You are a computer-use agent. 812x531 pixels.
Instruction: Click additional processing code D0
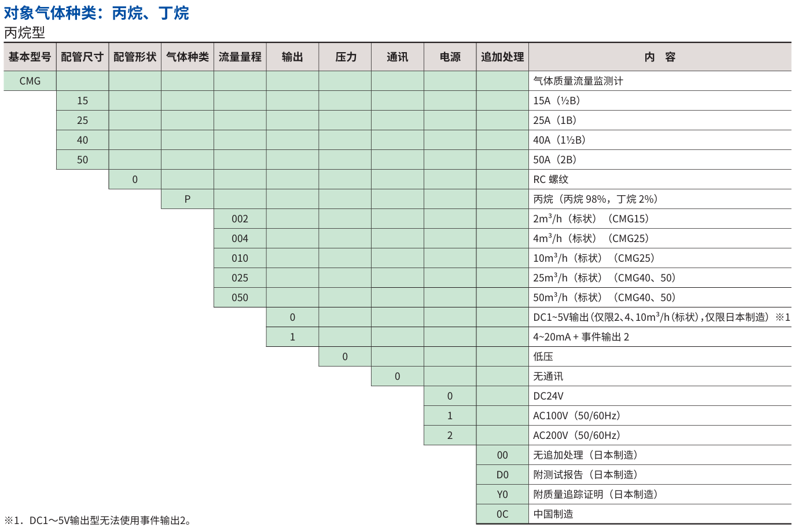(x=502, y=475)
